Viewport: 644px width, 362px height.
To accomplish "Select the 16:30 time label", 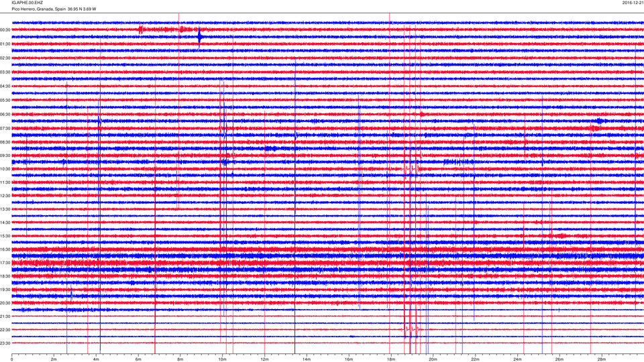I will point(5,249).
